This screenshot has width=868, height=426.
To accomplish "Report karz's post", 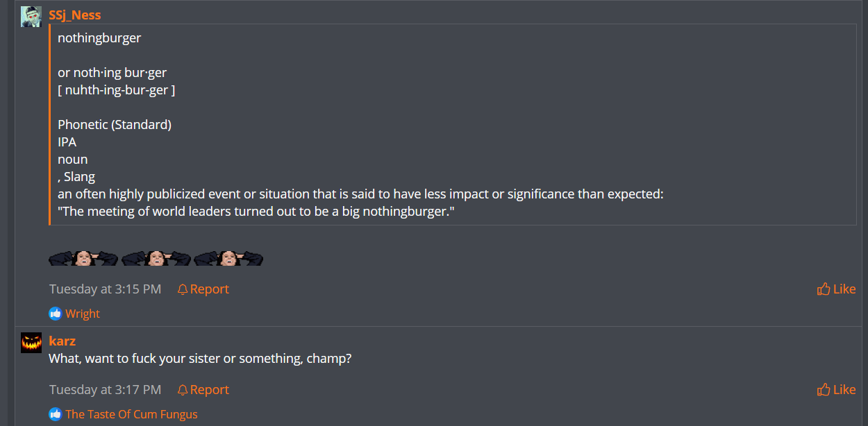I will tap(203, 390).
